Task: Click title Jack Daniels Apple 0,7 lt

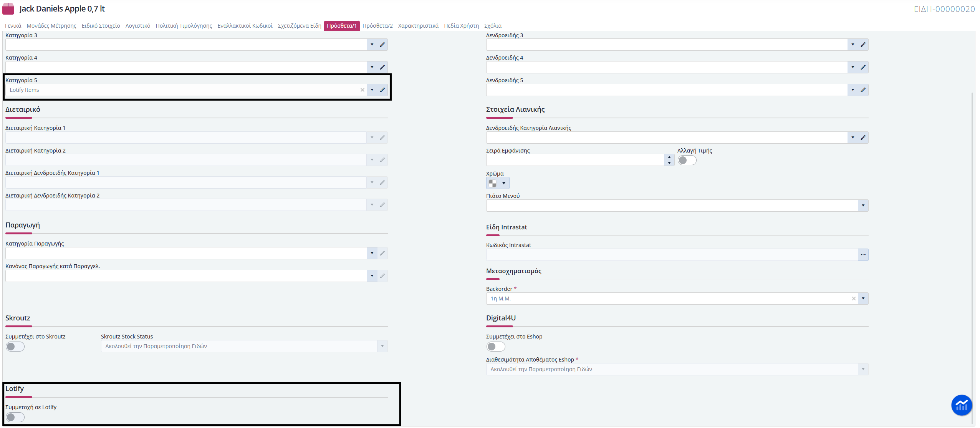Action: pos(62,9)
